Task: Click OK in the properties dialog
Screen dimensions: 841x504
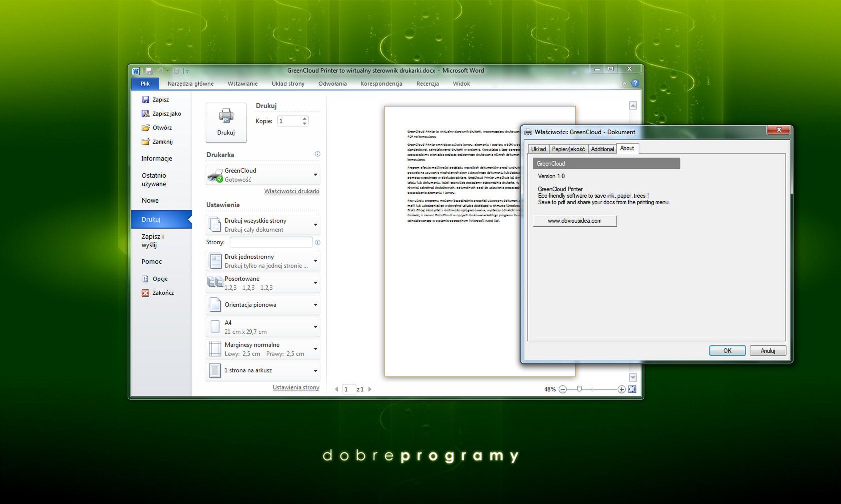Action: (x=727, y=351)
